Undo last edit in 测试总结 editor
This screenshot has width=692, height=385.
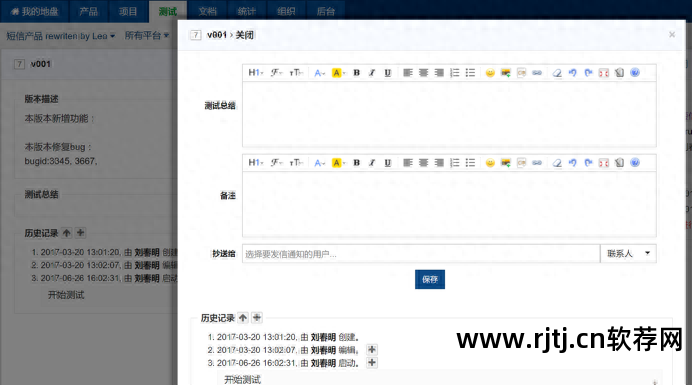pyautogui.click(x=572, y=73)
